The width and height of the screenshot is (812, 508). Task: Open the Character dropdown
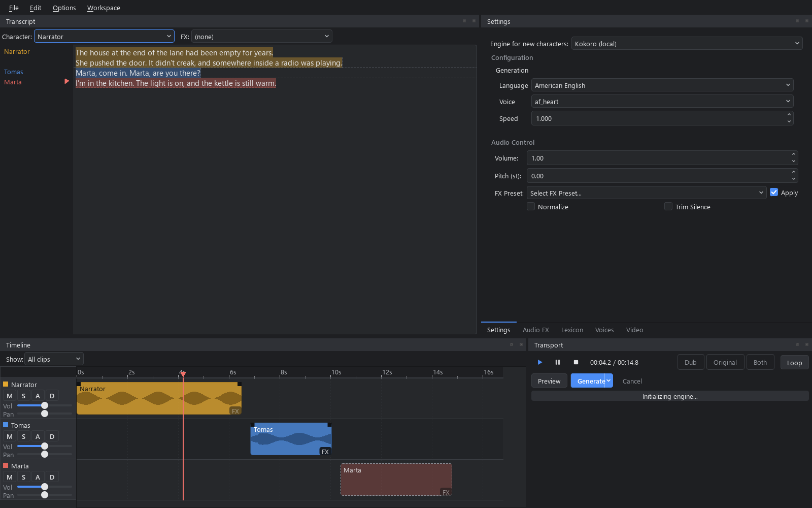pos(104,36)
